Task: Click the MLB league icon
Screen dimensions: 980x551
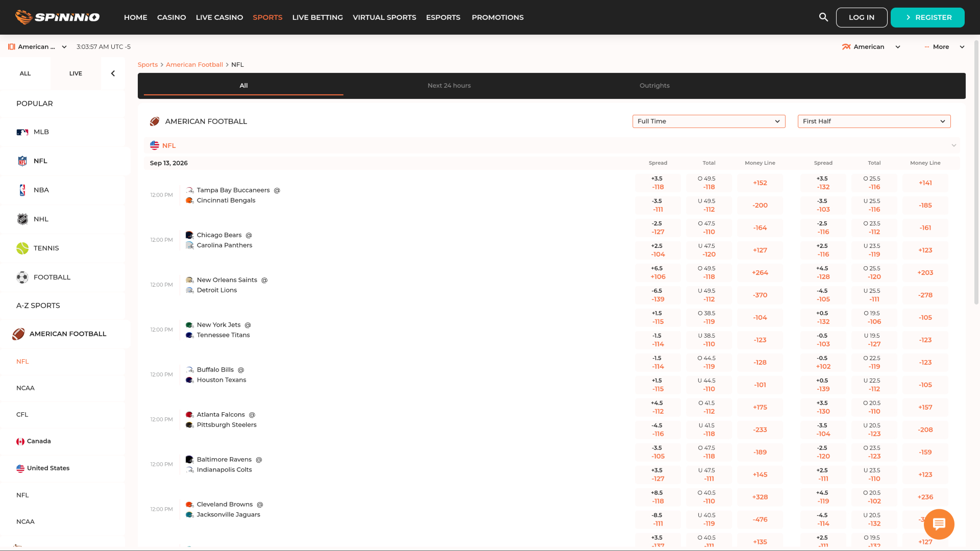Action: [22, 132]
